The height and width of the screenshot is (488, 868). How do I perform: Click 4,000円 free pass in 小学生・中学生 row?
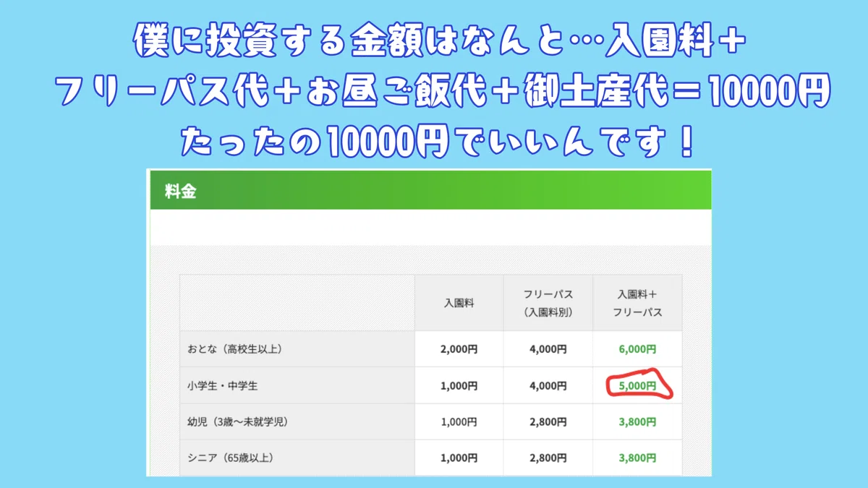tap(548, 386)
